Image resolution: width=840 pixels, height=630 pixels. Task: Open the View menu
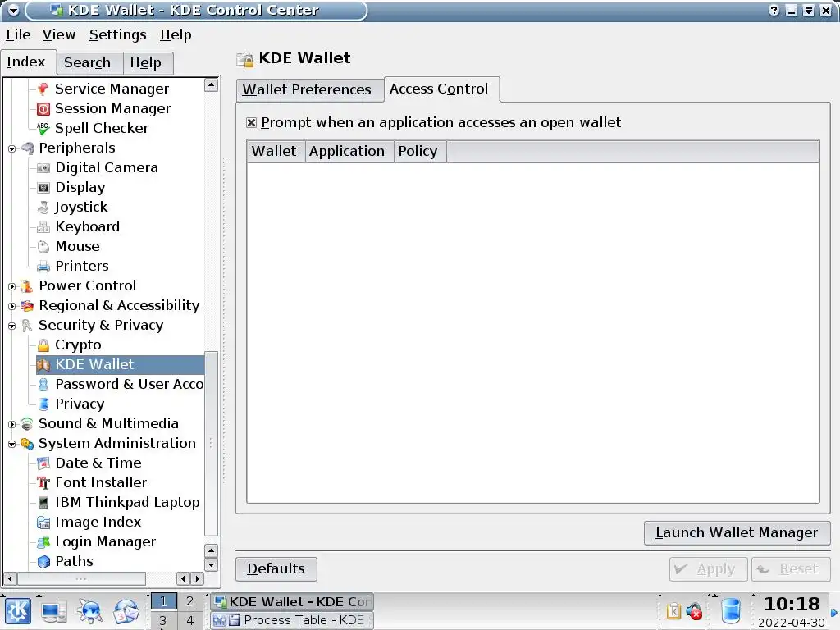[x=59, y=34]
